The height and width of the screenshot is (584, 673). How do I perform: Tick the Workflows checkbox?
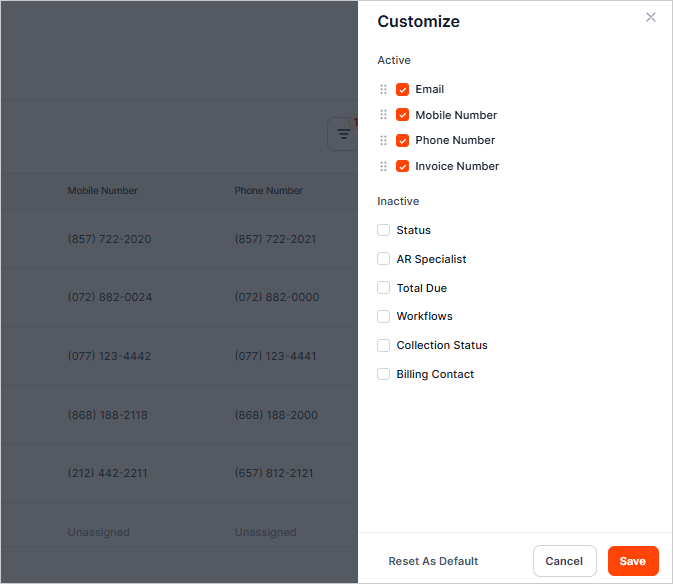coord(384,316)
